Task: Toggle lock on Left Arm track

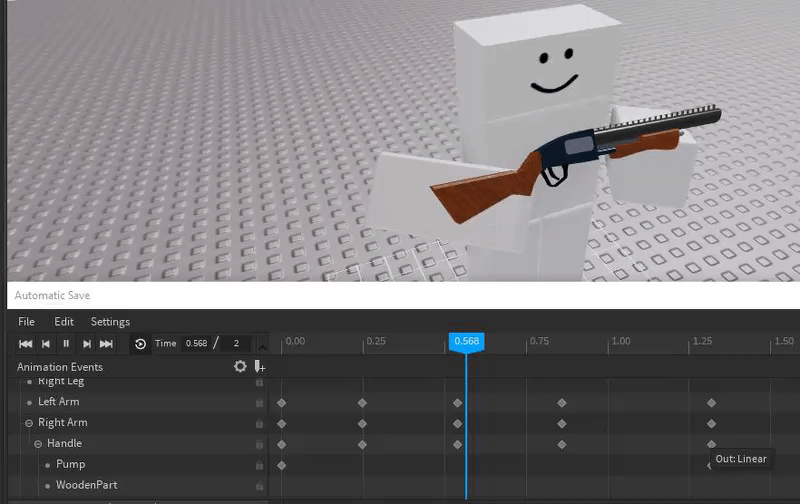Action: 259,402
